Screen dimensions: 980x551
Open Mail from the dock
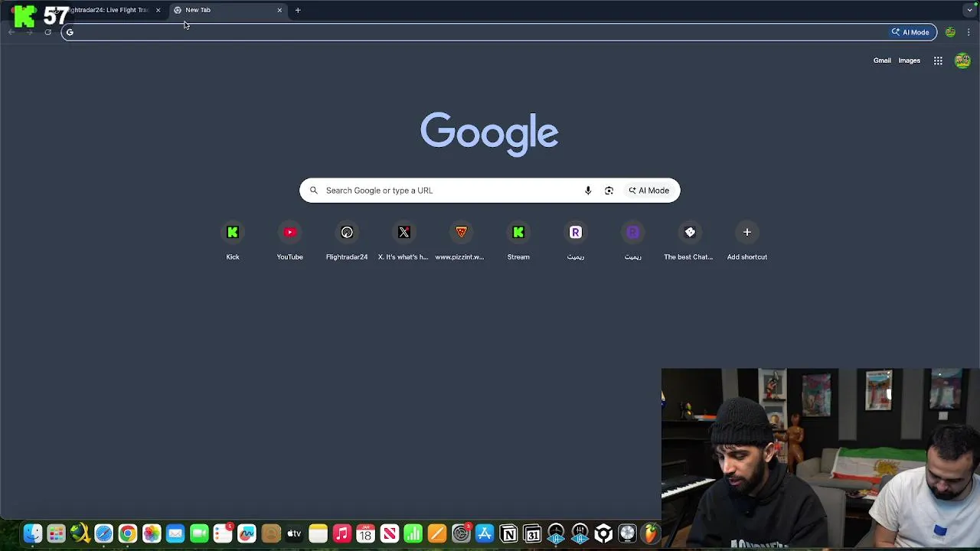click(175, 533)
